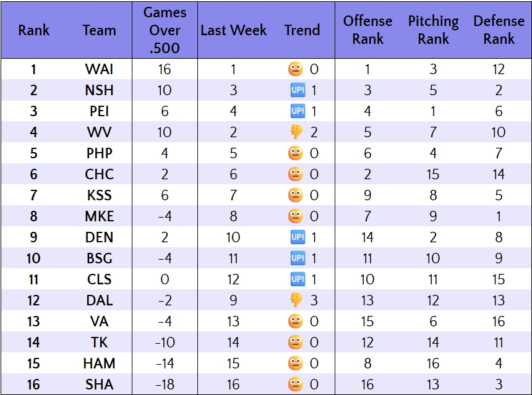Select the Games Over .500 column header

pyautogui.click(x=165, y=30)
